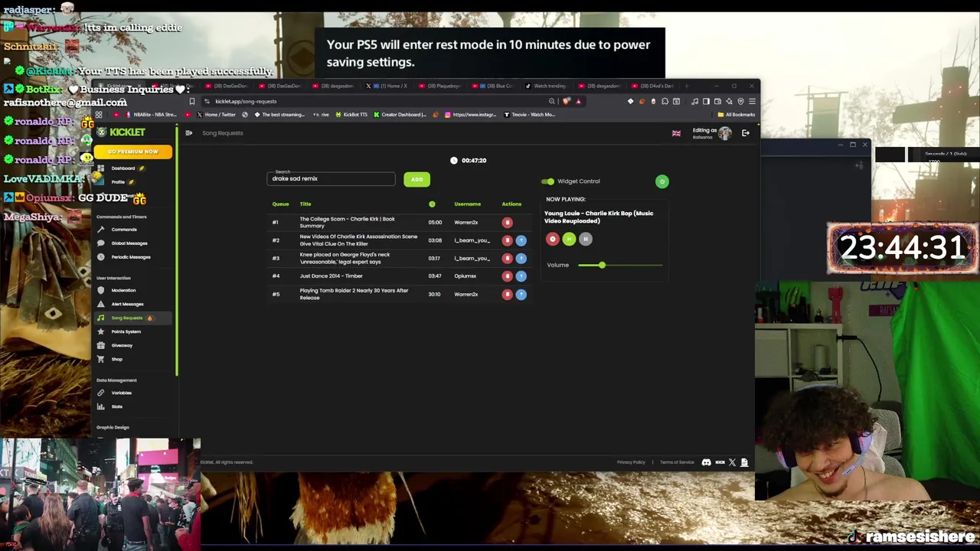980x551 pixels.
Task: Click the Opiumsx username in row #4
Action: click(x=465, y=276)
